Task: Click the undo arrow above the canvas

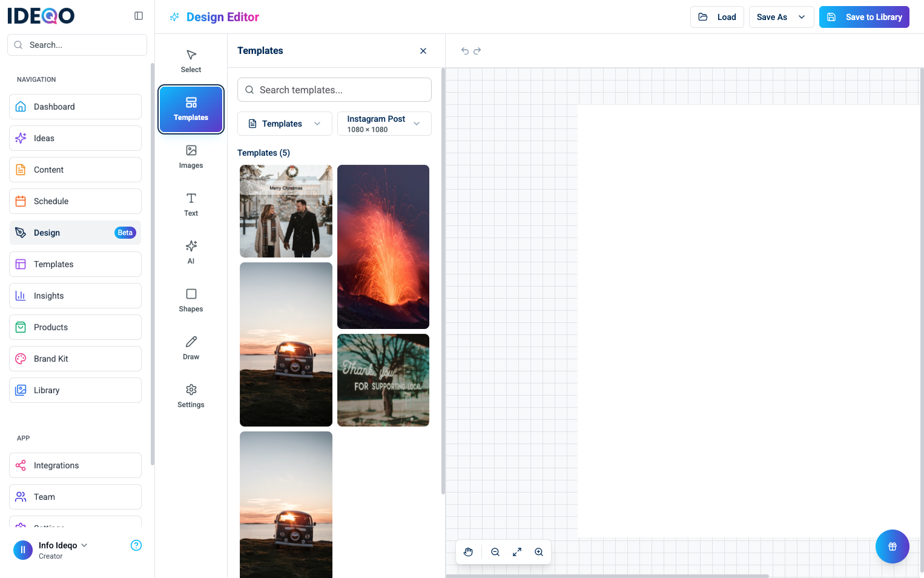Action: 465,51
